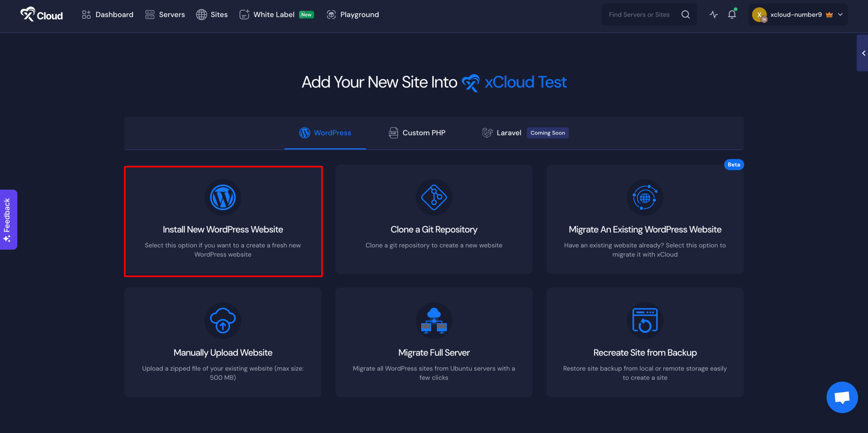This screenshot has width=868, height=433.
Task: Select the WordPress tab
Action: (x=325, y=133)
